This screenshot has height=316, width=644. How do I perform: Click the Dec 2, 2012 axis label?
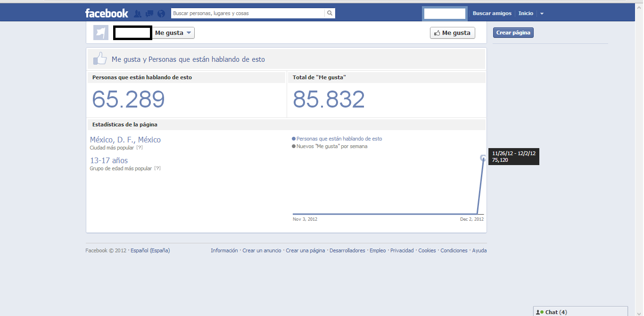click(472, 219)
